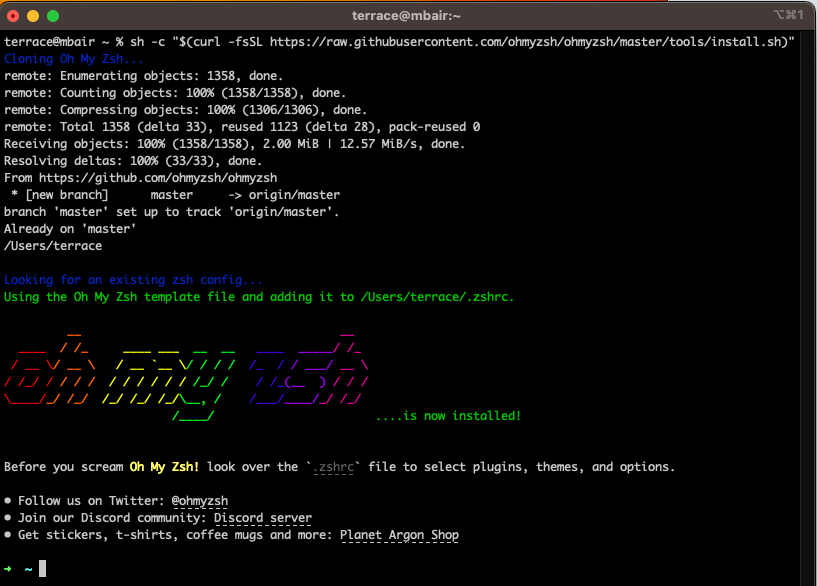Open the underlined .zshrc file link
The image size is (817, 586).
[x=333, y=467]
